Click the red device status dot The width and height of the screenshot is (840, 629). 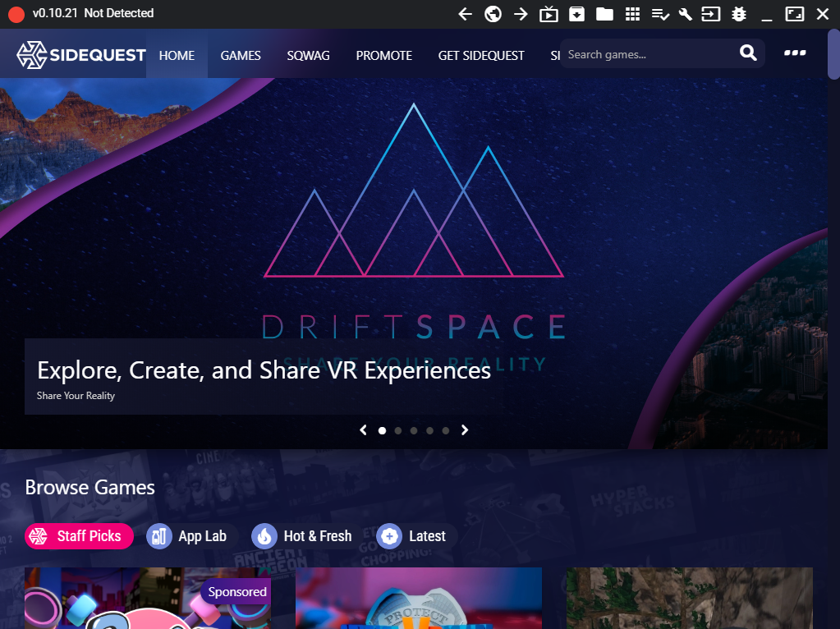pyautogui.click(x=16, y=15)
